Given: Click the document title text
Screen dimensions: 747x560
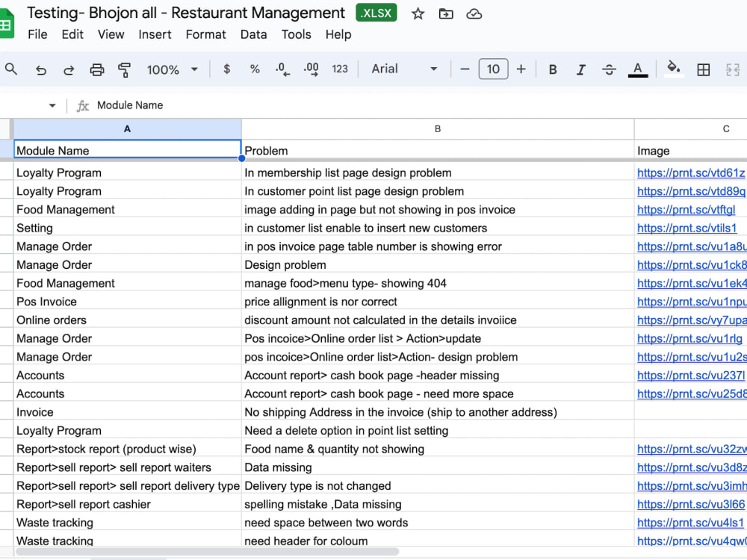Looking at the screenshot, I should click(186, 13).
